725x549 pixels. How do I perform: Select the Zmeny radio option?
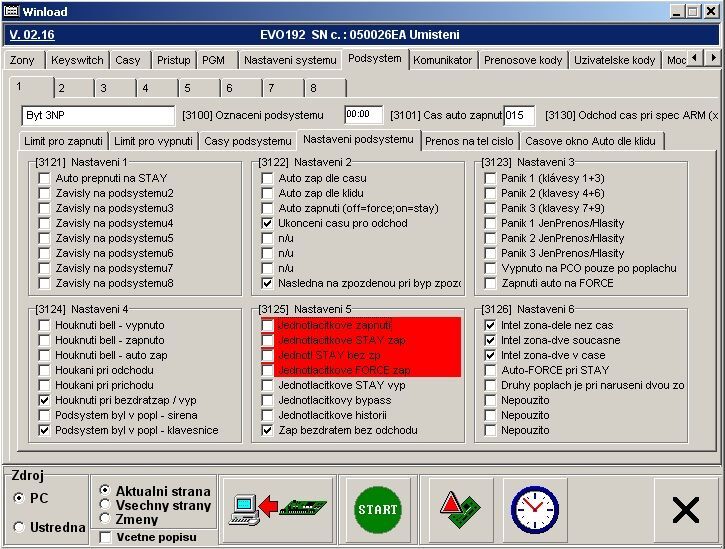[105, 520]
